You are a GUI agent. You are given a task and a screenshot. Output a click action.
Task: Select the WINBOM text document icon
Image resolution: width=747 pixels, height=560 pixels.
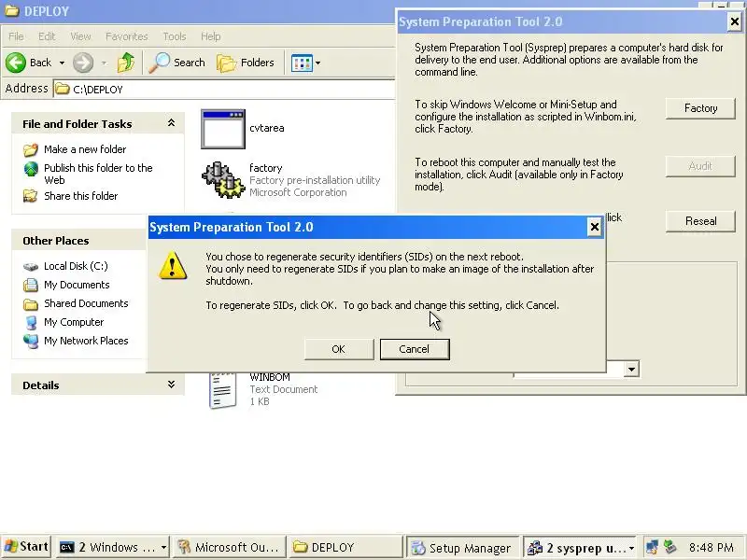[223, 390]
